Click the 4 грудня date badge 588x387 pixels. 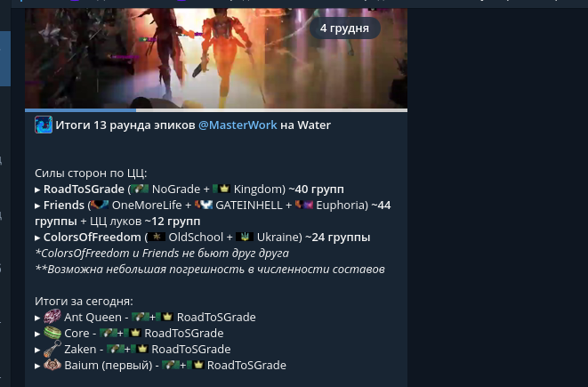point(344,28)
